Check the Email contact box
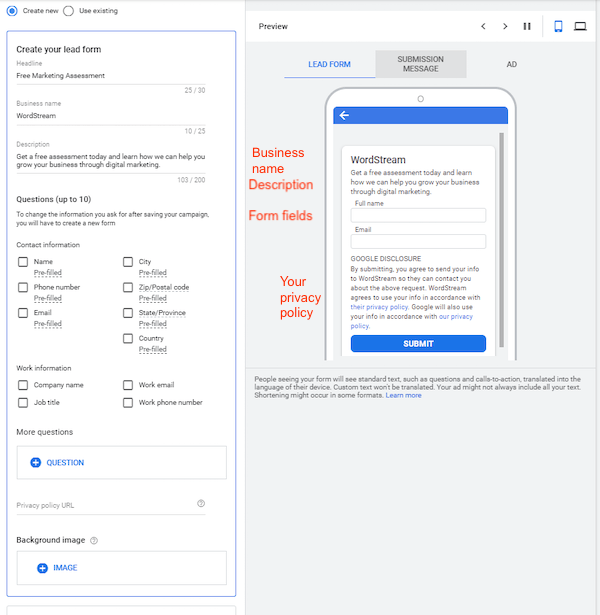This screenshot has width=600, height=615. click(x=23, y=313)
